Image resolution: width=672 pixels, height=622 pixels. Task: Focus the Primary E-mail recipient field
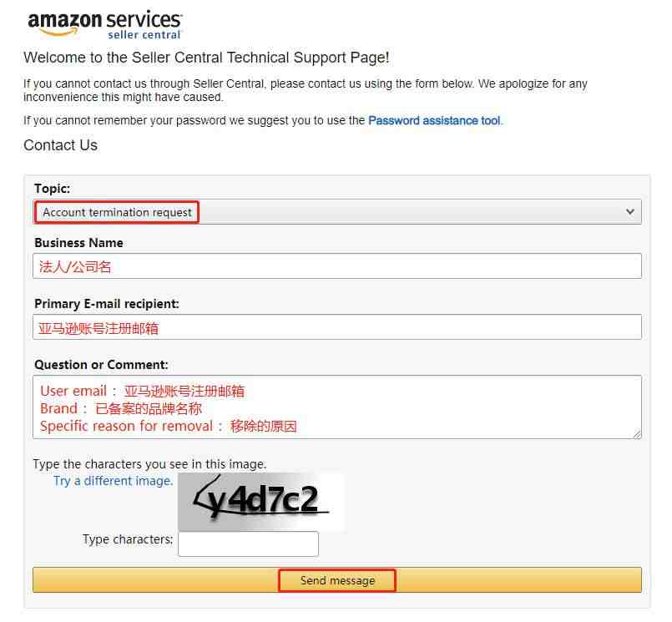point(337,327)
